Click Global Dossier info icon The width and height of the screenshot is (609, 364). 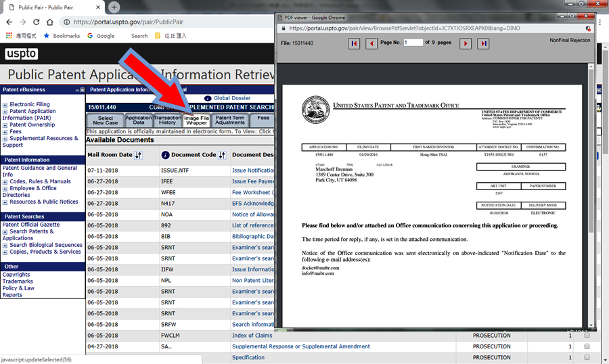click(208, 98)
